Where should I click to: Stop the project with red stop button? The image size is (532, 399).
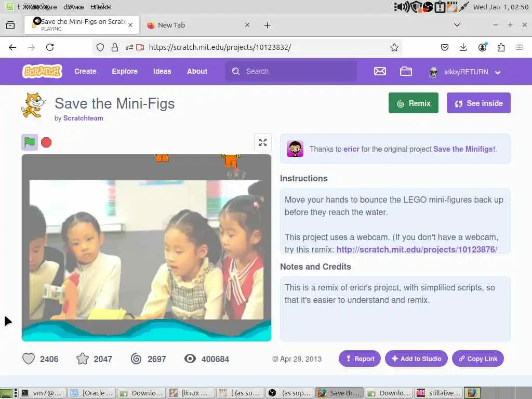click(x=46, y=142)
